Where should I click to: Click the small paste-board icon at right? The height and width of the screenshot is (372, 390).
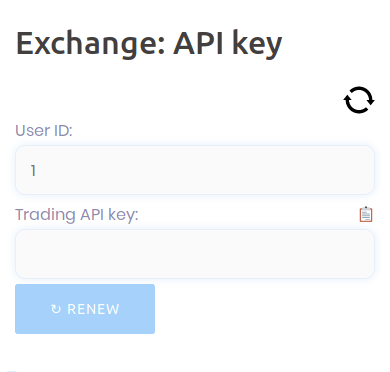click(366, 214)
